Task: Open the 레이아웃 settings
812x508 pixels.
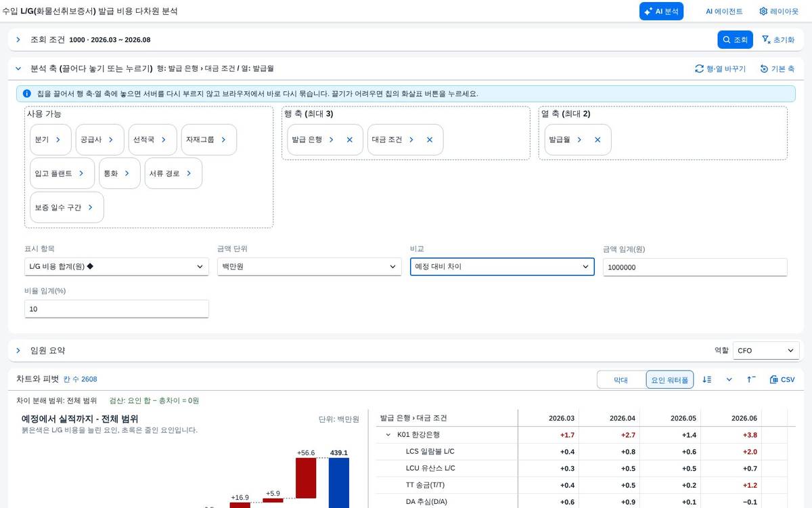Action: [x=779, y=11]
